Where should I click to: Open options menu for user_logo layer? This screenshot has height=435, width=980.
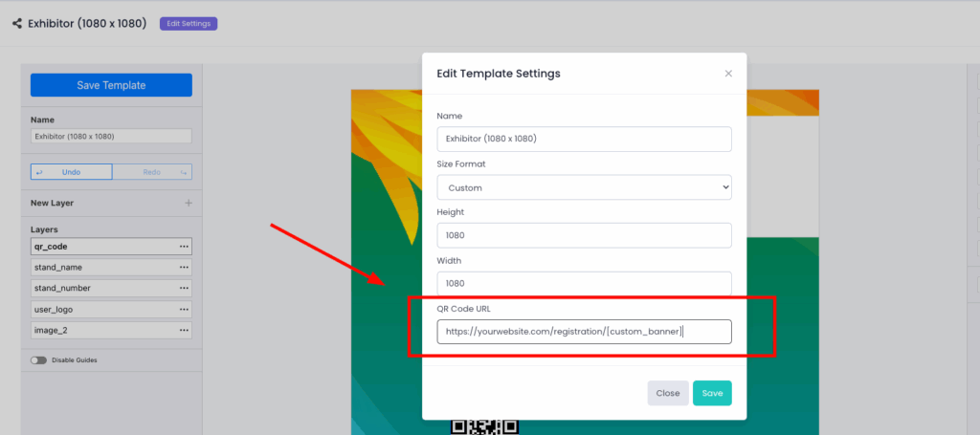pos(184,310)
